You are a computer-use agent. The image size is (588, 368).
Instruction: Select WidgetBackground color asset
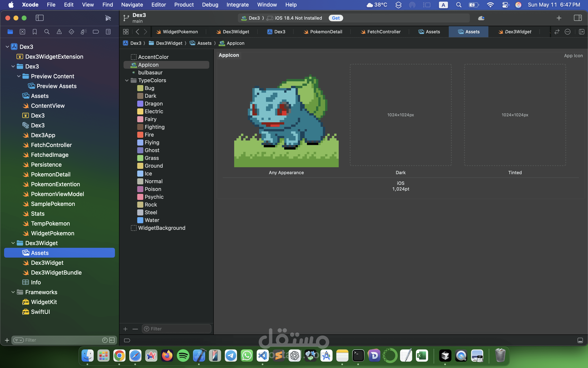pyautogui.click(x=161, y=228)
